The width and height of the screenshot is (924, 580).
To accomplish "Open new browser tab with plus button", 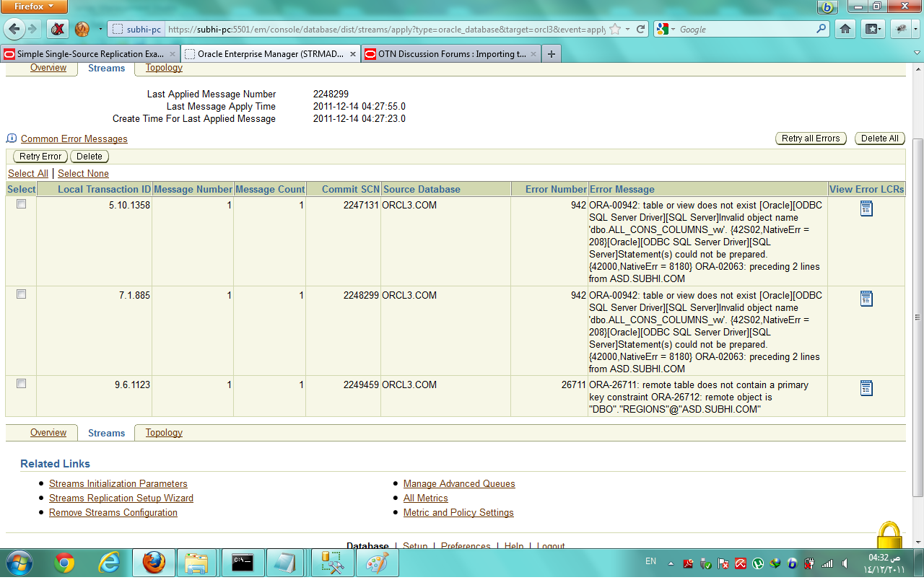I will [x=552, y=54].
